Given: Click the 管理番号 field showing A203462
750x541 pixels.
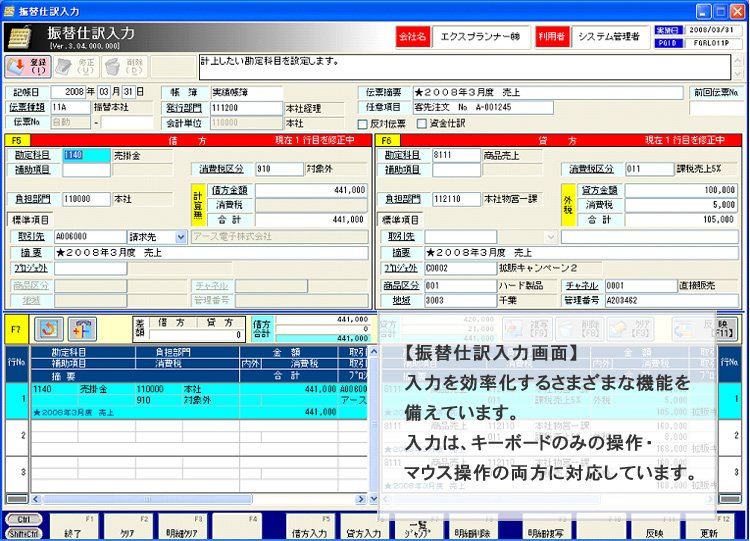Looking at the screenshot, I should pyautogui.click(x=672, y=301).
